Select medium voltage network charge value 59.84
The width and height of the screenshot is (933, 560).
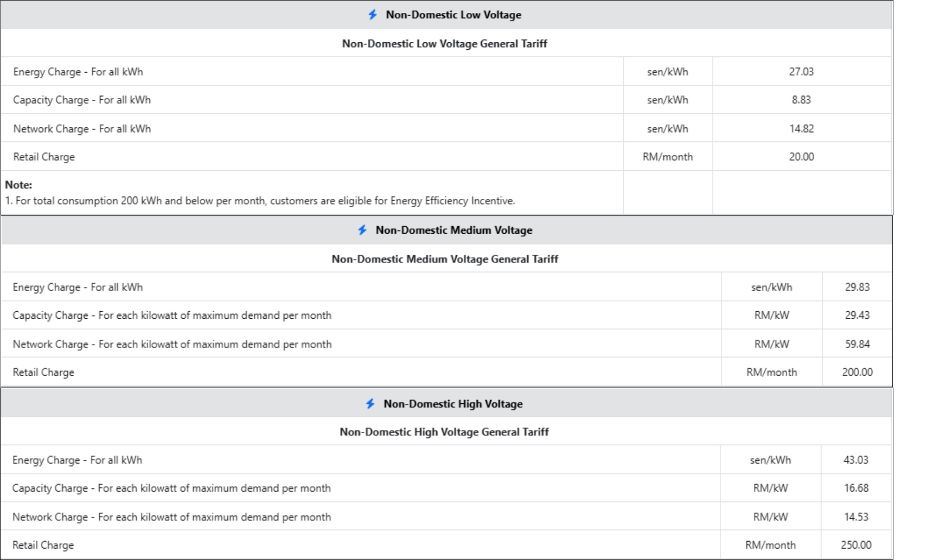857,344
